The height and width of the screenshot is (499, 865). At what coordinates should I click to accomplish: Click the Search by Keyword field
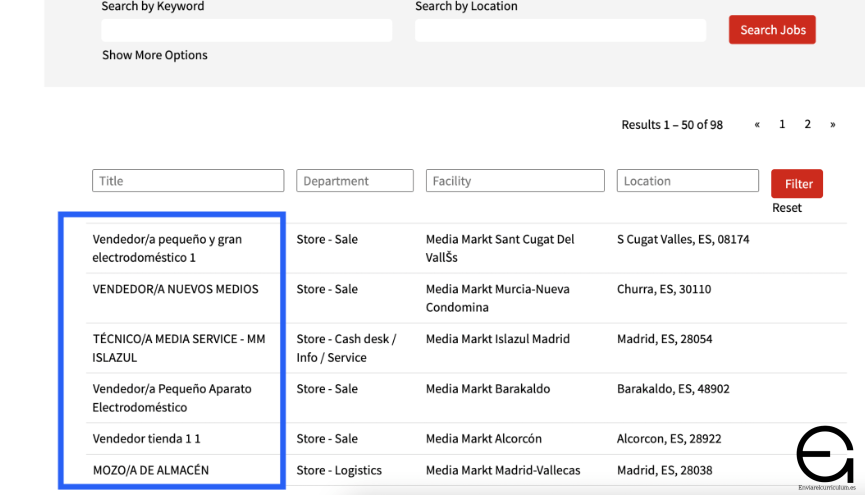click(x=246, y=31)
